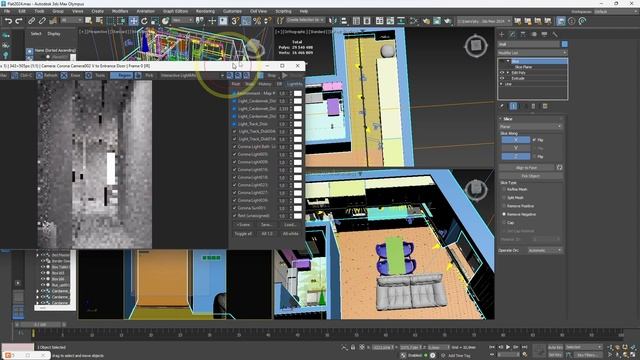Toggle the Percent Snap icon
Image resolution: width=640 pixels, height=360 pixels.
tap(257, 21)
